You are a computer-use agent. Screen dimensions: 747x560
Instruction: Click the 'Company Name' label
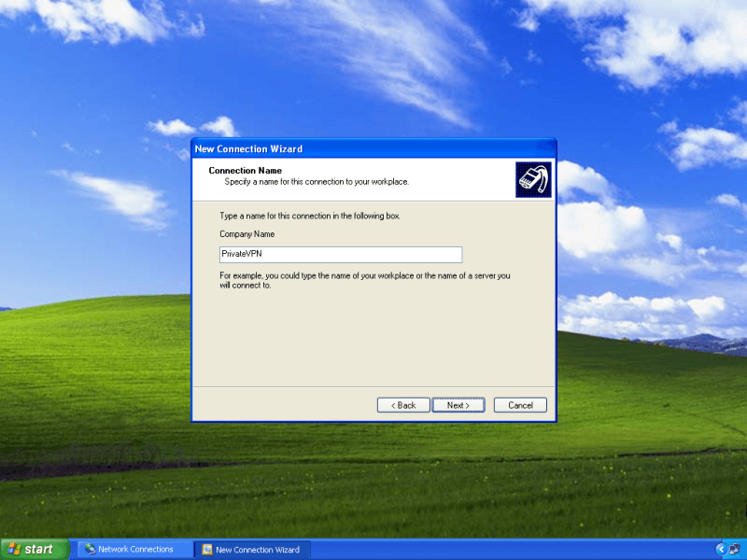tap(247, 234)
